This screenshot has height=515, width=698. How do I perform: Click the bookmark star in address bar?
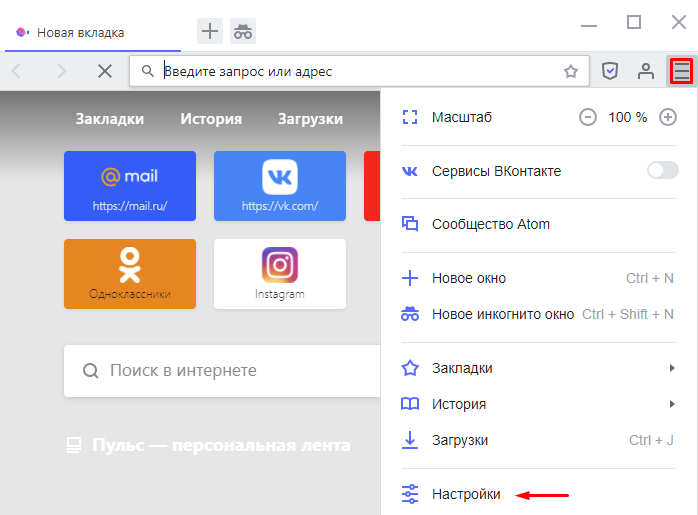(x=571, y=71)
